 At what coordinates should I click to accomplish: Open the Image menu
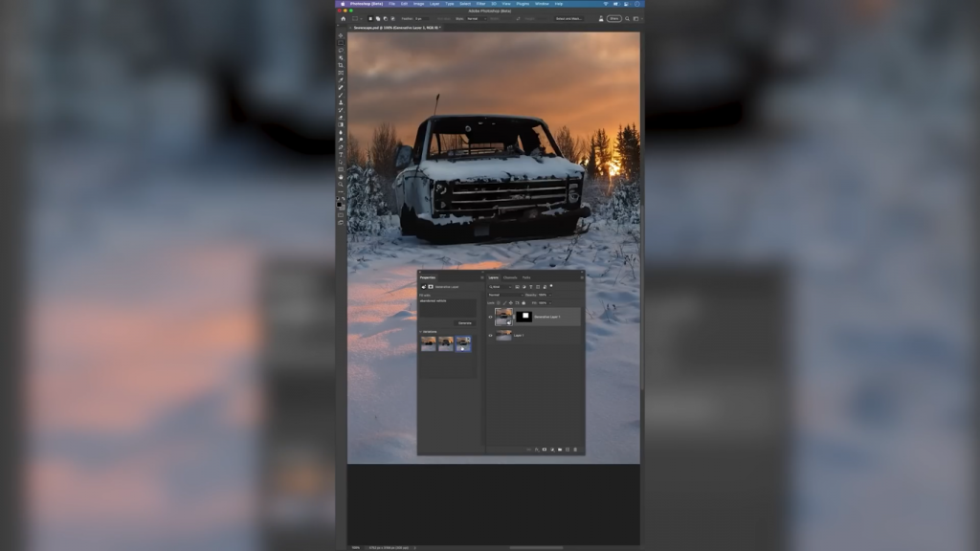418,4
